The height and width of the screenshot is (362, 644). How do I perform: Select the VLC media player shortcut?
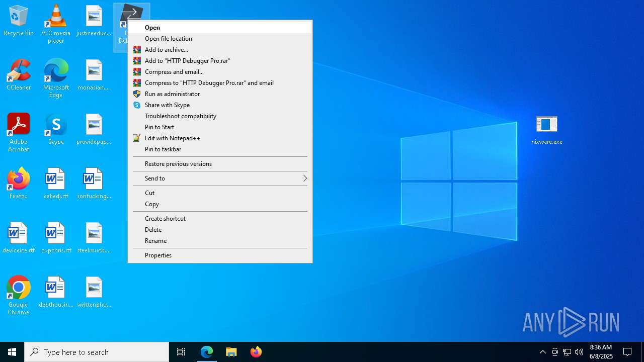point(56,24)
